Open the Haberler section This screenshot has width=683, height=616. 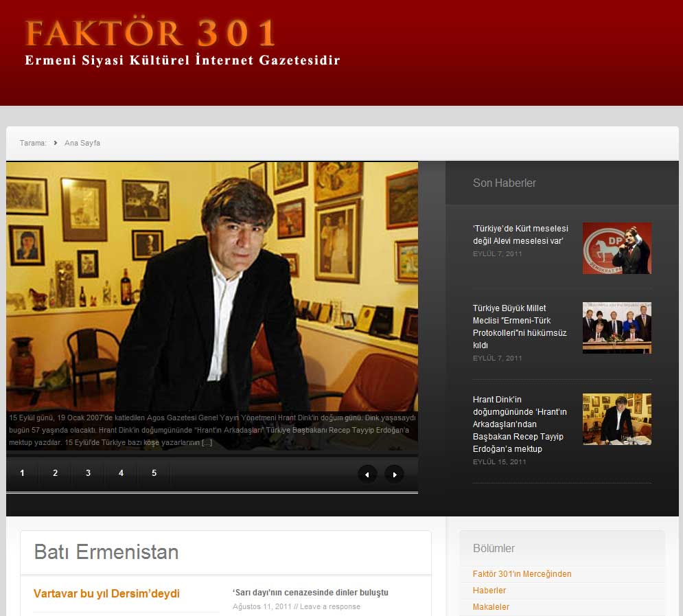[489, 591]
